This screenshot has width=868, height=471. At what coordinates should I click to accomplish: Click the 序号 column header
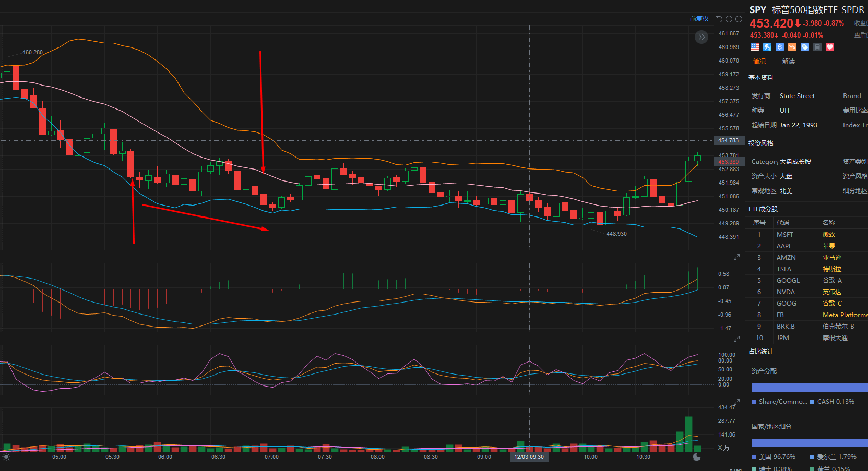click(759, 223)
